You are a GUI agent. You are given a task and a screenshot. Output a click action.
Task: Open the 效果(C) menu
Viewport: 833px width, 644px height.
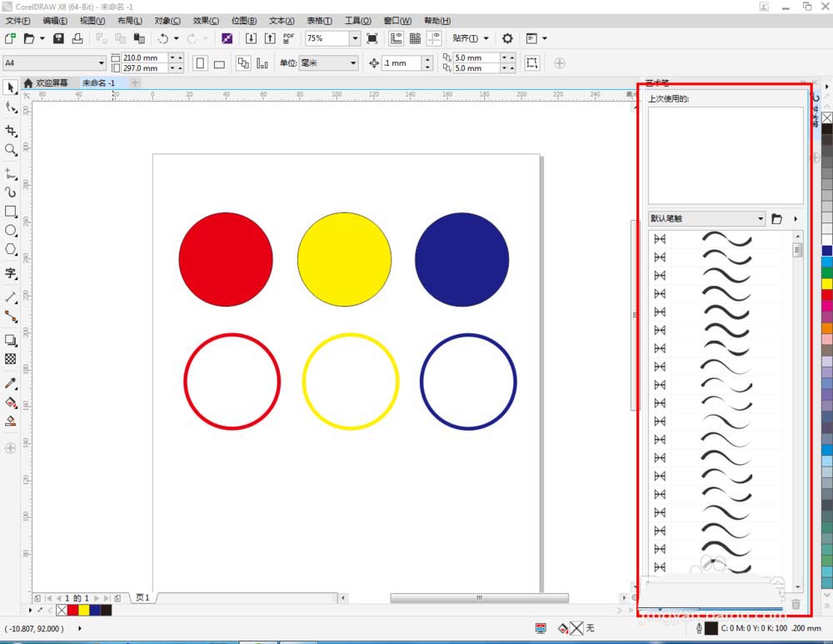(206, 20)
